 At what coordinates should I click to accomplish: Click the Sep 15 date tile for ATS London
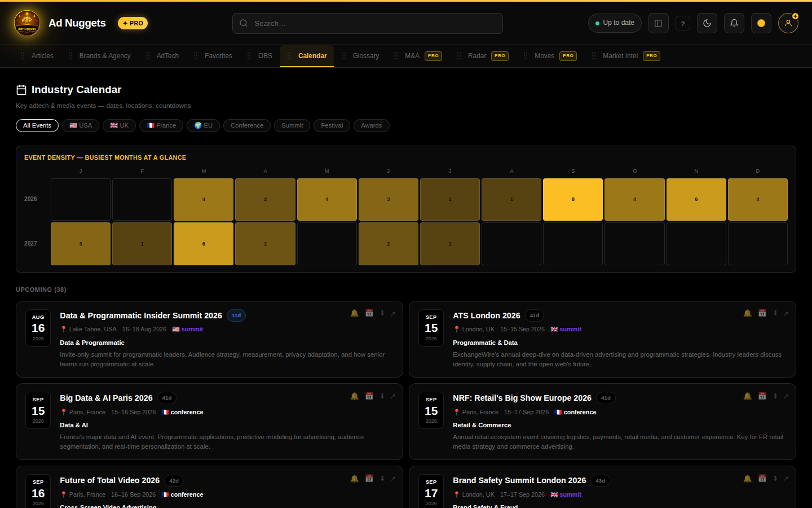point(431,328)
